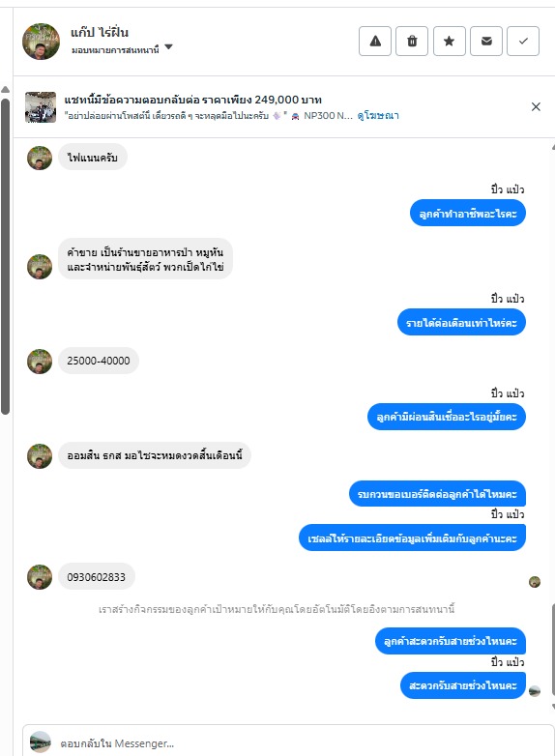Image resolution: width=555 pixels, height=756 pixels.
Task: Click the left panel scrollbar thumb
Action: pos(5,255)
